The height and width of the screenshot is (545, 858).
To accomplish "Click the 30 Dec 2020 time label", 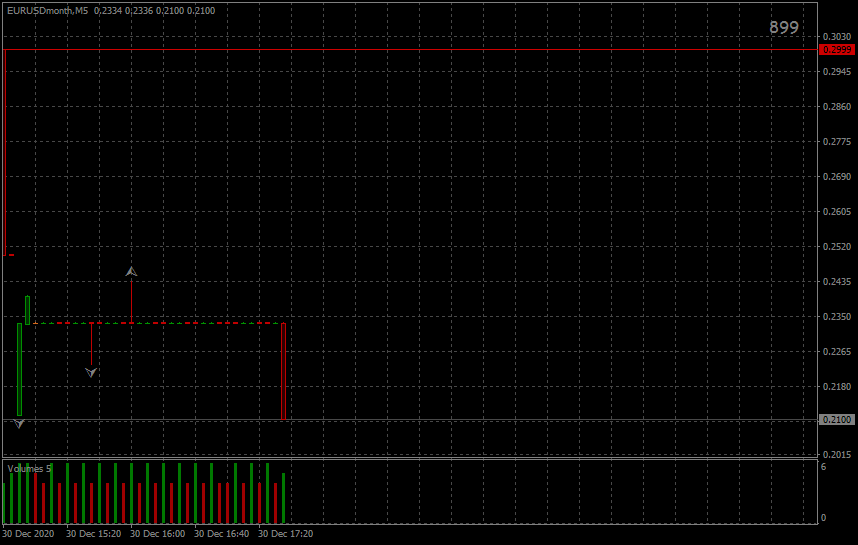I will (x=28, y=534).
